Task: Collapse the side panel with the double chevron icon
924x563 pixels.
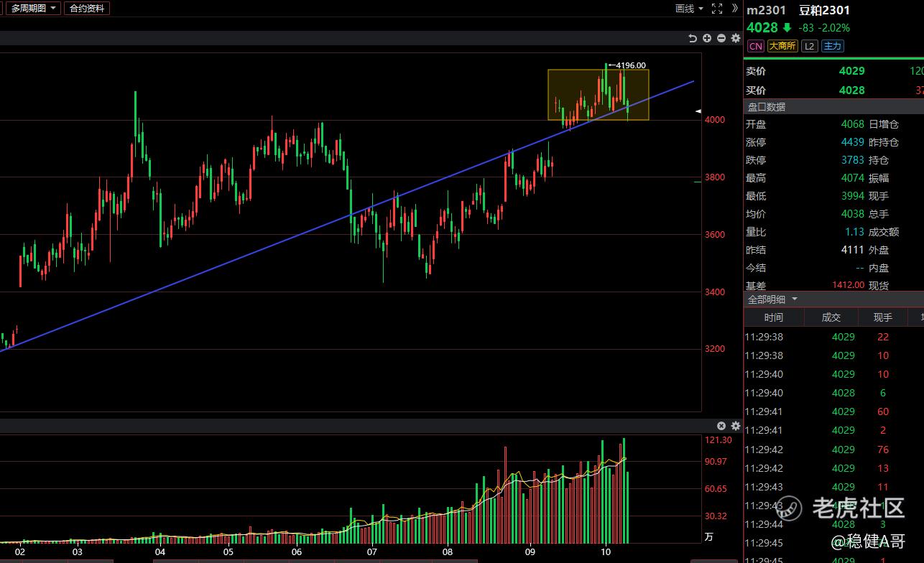Action: click(734, 9)
